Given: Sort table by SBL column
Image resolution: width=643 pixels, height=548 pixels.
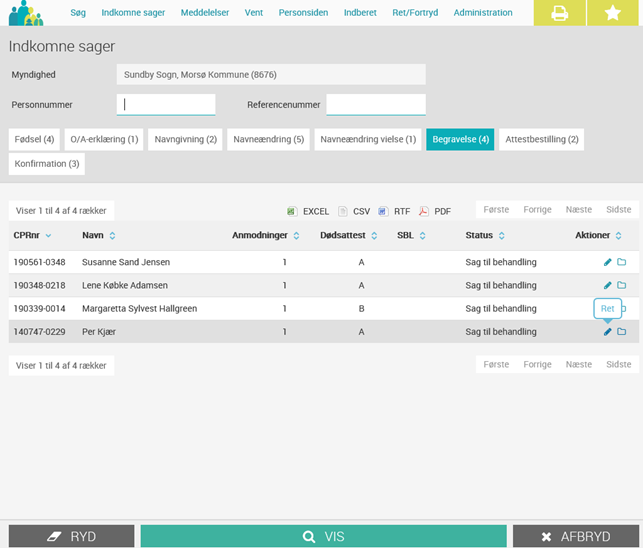Looking at the screenshot, I should (422, 235).
